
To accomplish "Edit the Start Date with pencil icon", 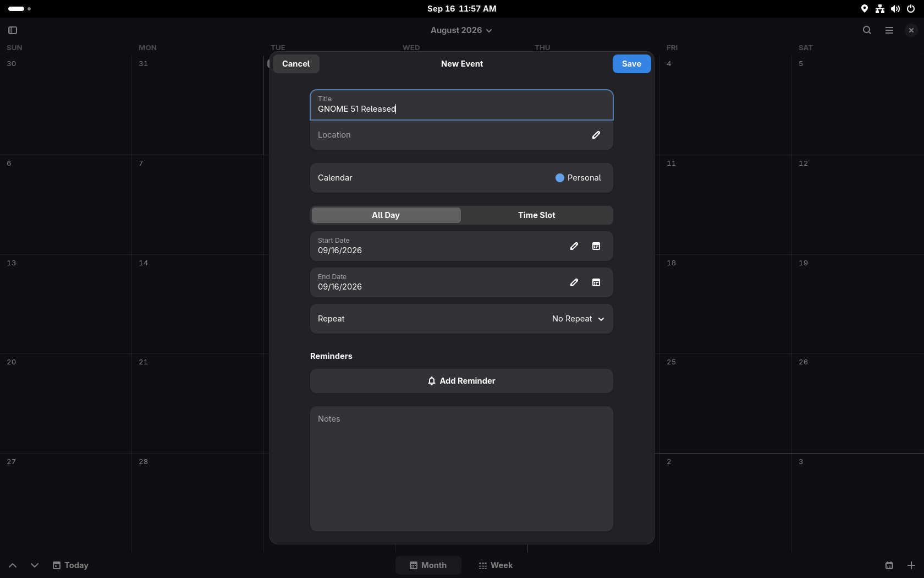I will click(x=574, y=246).
